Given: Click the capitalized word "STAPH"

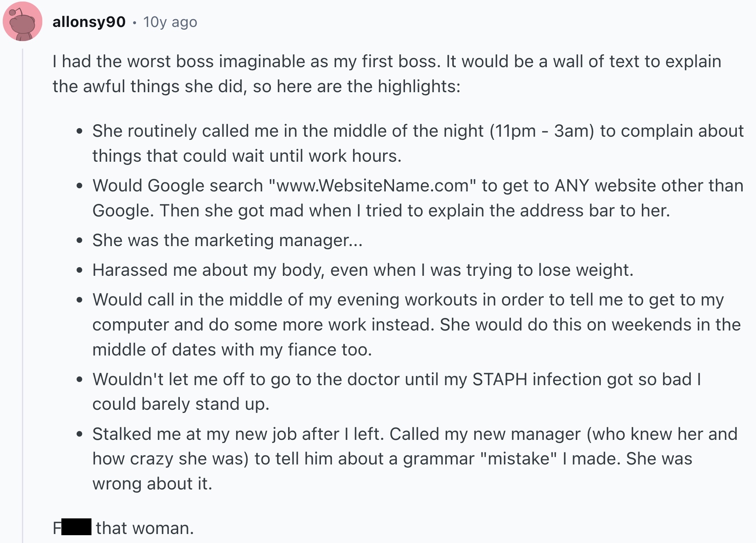Looking at the screenshot, I should (x=500, y=379).
